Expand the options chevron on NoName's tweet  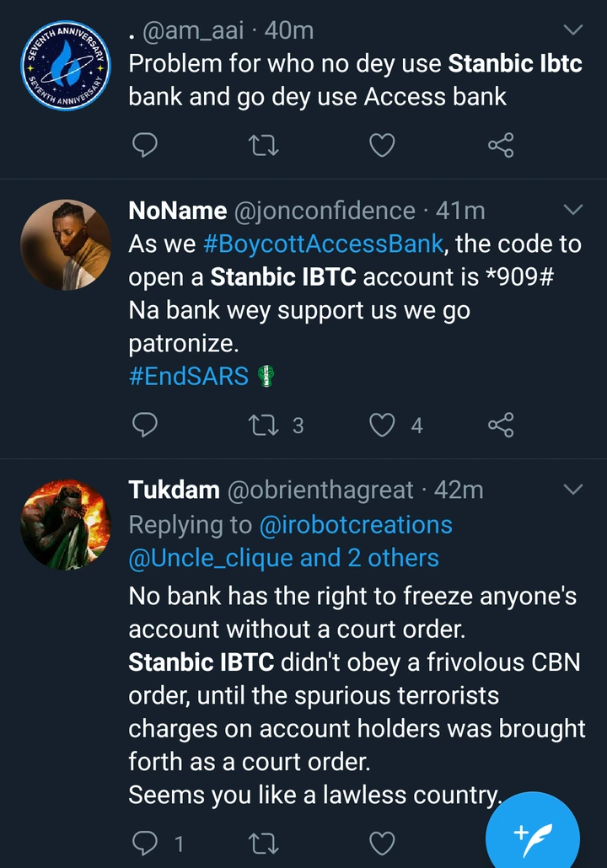point(572,209)
